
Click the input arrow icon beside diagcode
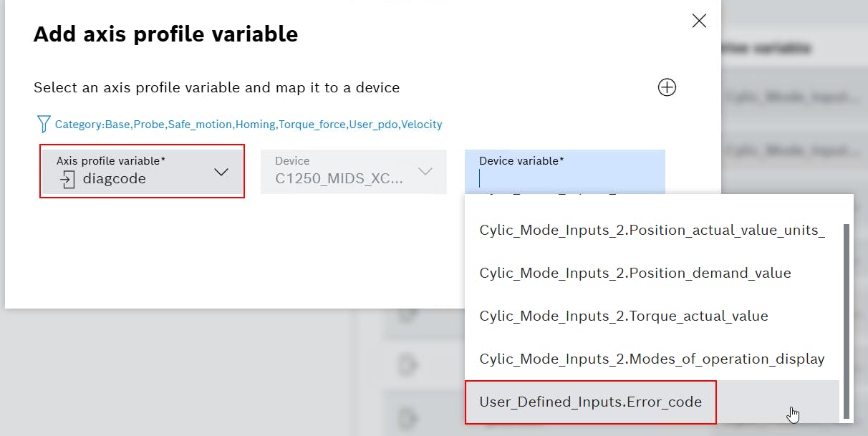tap(68, 179)
